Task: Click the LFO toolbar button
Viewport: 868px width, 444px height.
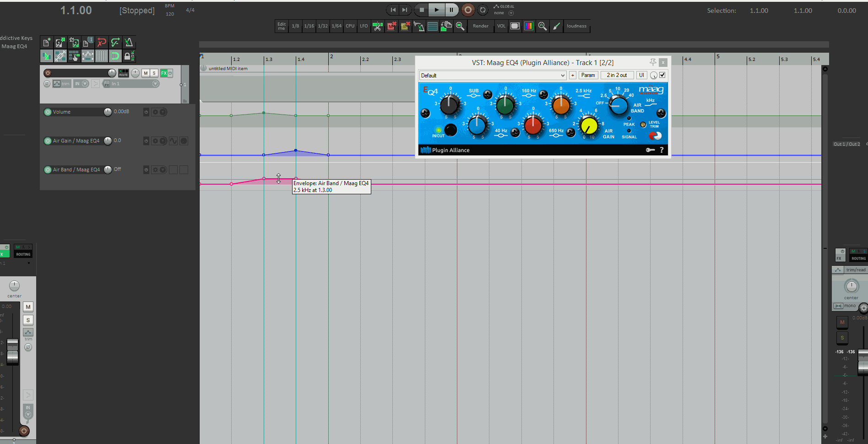Action: 364,26
